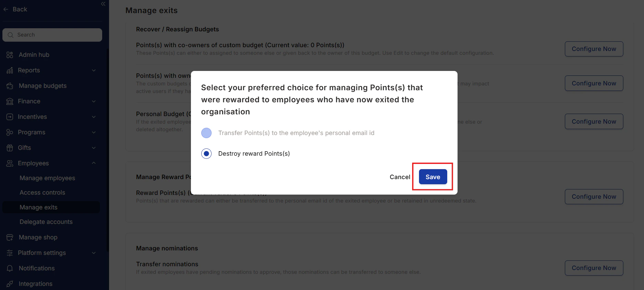644x290 pixels.
Task: Go Back using the Back link
Action: point(20,9)
